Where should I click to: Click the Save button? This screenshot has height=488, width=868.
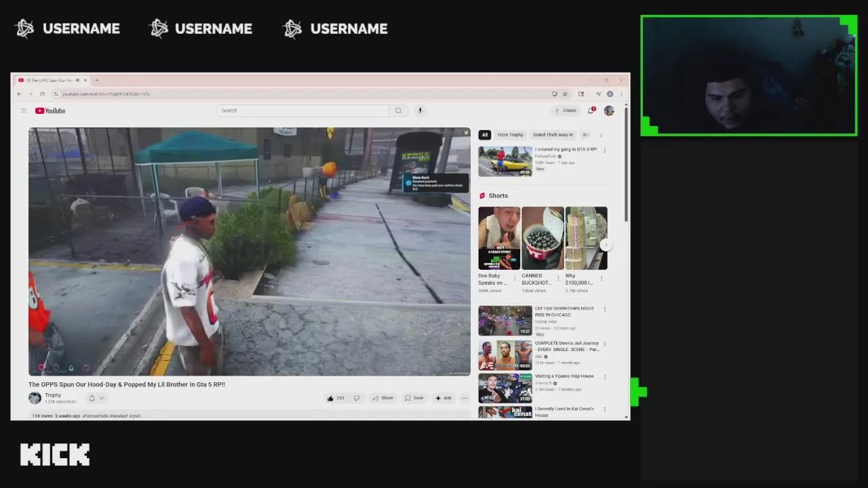(414, 398)
